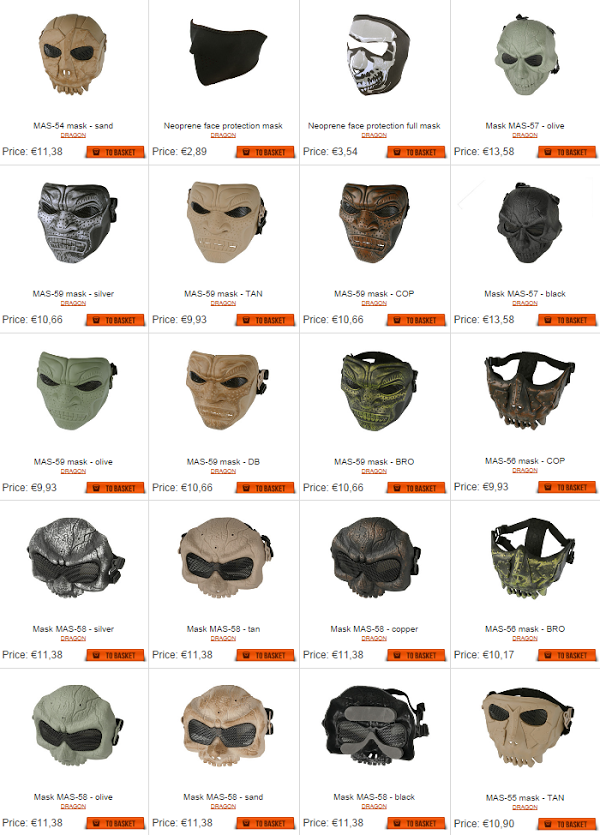Click basket icon for MAS-59 mask silver
Viewport: 600px width, 835px height.
[x=96, y=321]
